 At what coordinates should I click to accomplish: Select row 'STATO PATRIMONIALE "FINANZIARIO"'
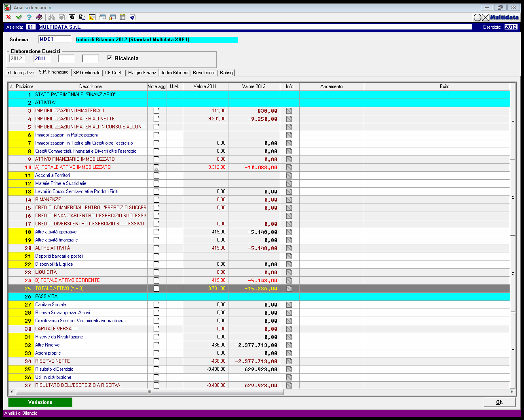tap(259, 94)
